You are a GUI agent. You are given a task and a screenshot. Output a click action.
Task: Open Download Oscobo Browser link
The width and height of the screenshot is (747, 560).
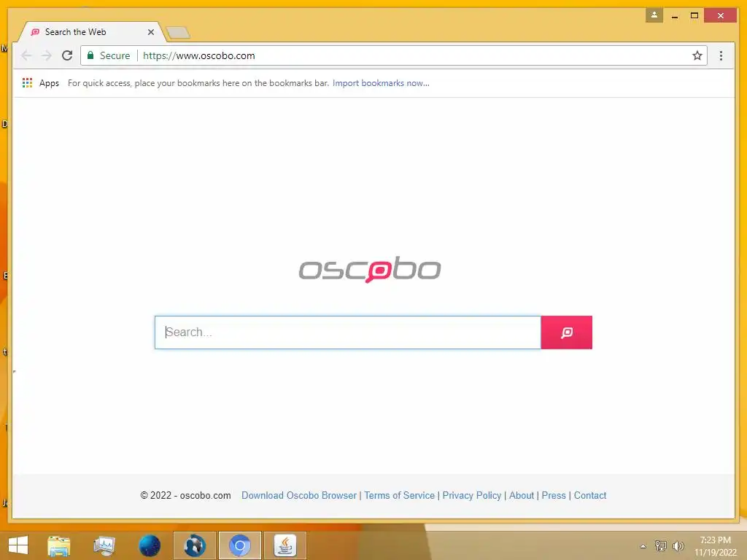tap(298, 495)
